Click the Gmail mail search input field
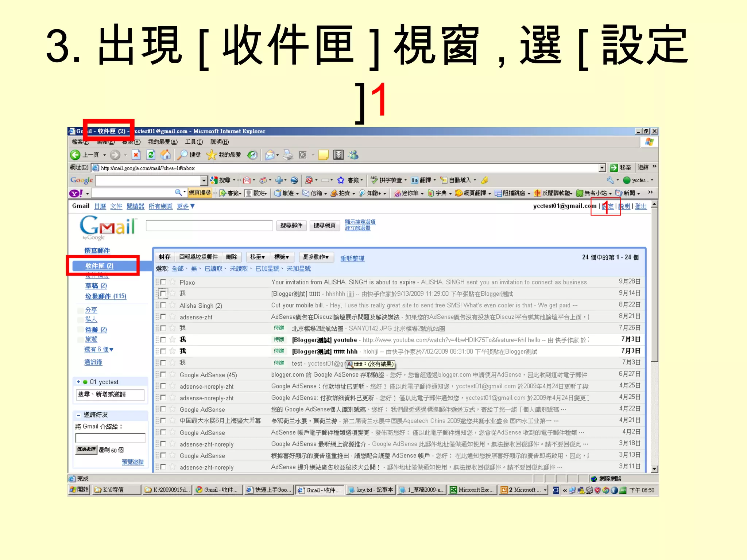 click(x=209, y=226)
